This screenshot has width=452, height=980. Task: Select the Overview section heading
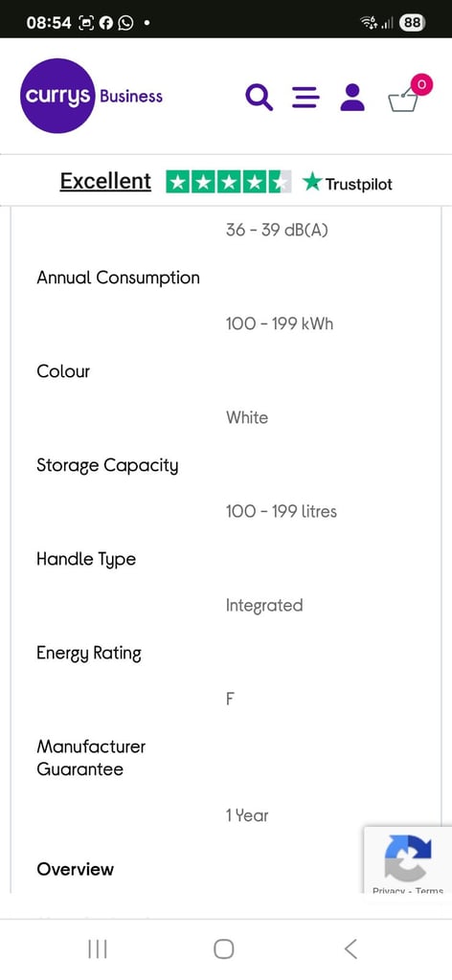pyautogui.click(x=76, y=869)
